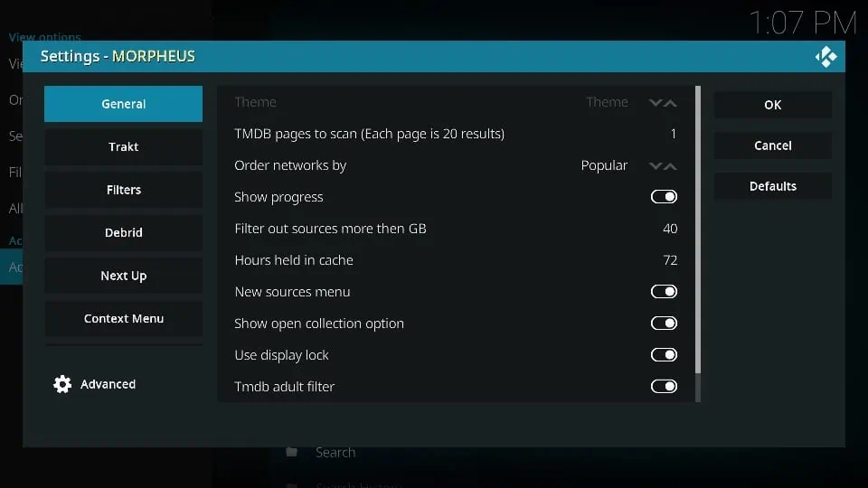Reset settings with the Defaults button
Viewport: 868px width, 488px height.
(x=773, y=186)
